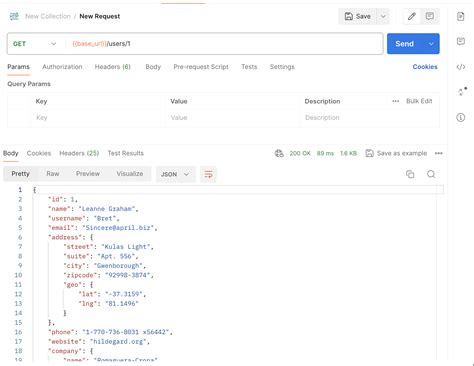Click the Value input field
This screenshot has height=366, width=474.
click(x=233, y=118)
